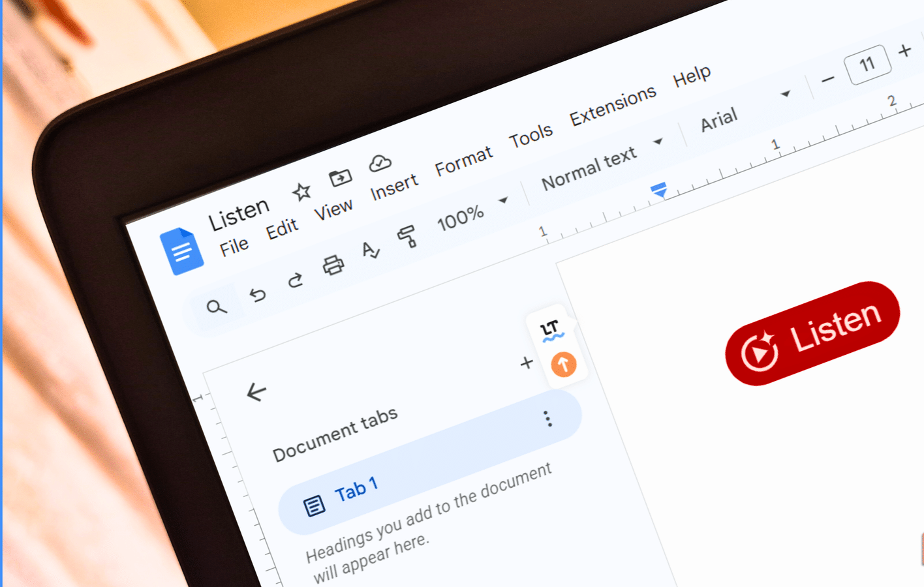Screen dimensions: 924x587
Task: Star the Listen document
Action: (x=301, y=192)
